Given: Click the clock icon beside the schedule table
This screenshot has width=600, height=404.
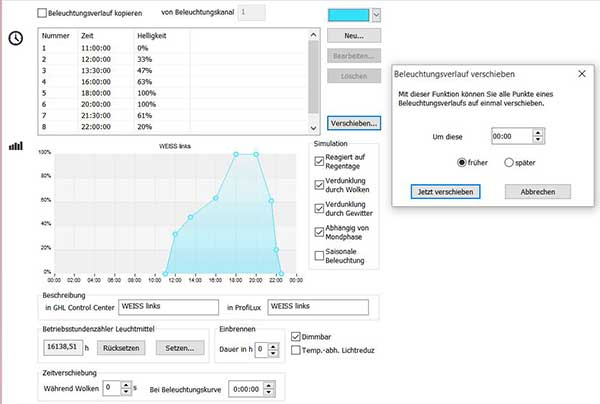Looking at the screenshot, I should pyautogui.click(x=16, y=38).
